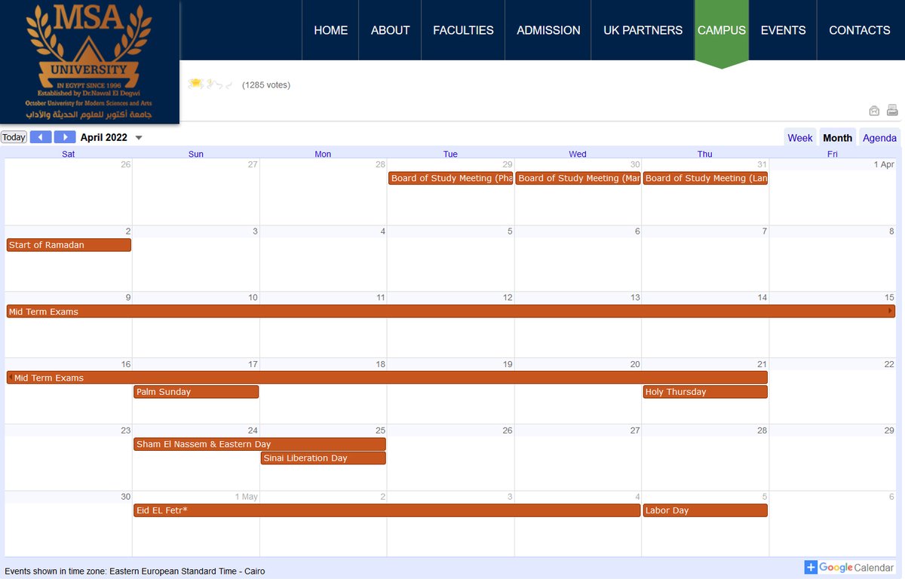Open the April 2022 date dropdown
The height and width of the screenshot is (588, 905).
(x=138, y=137)
